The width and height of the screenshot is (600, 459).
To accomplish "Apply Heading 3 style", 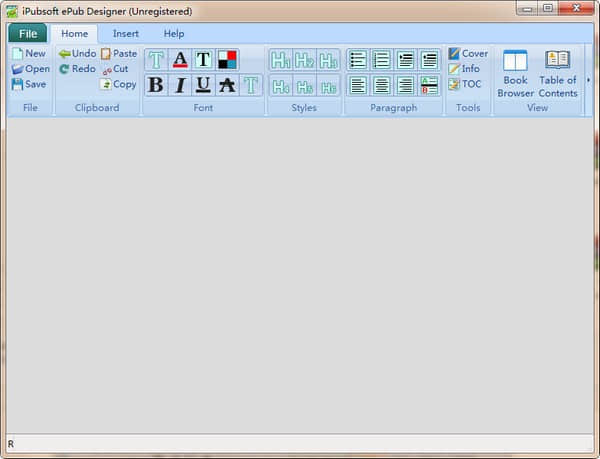I will pos(328,60).
